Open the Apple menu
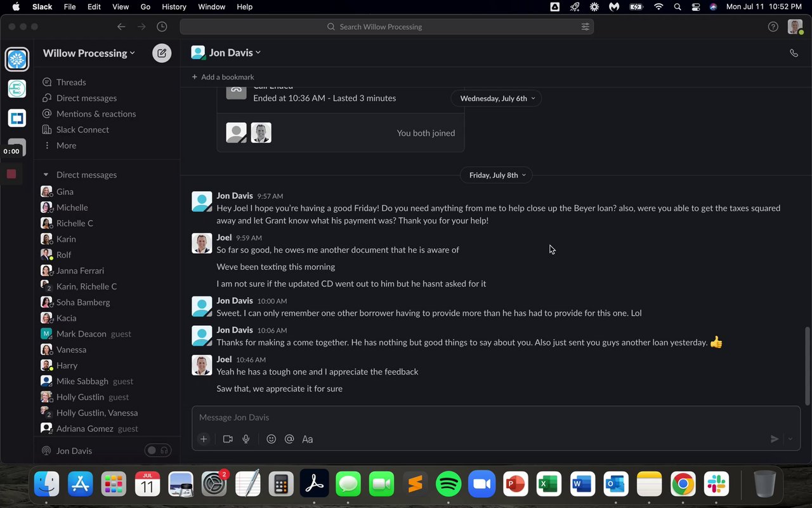 click(16, 7)
